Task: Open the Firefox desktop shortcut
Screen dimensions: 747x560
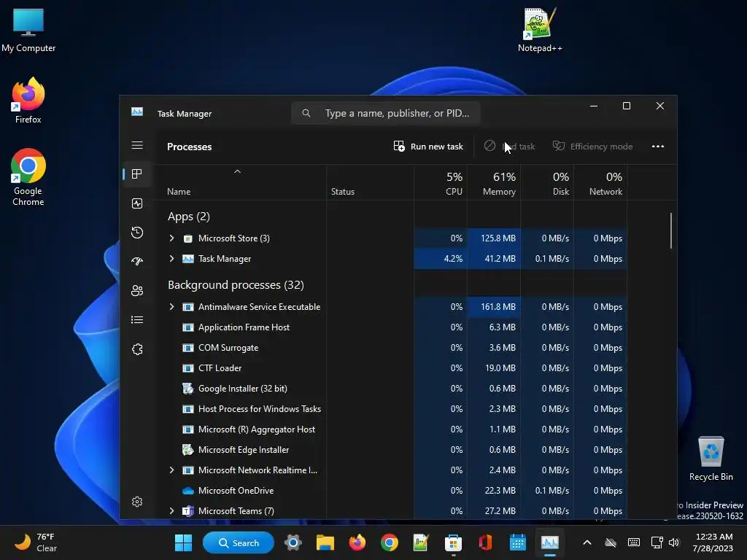Action: pyautogui.click(x=28, y=101)
